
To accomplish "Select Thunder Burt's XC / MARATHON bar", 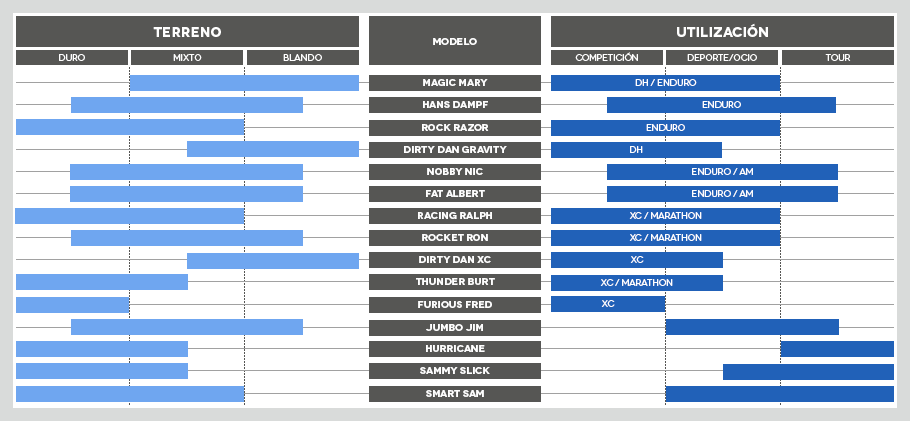I will pyautogui.click(x=636, y=283).
